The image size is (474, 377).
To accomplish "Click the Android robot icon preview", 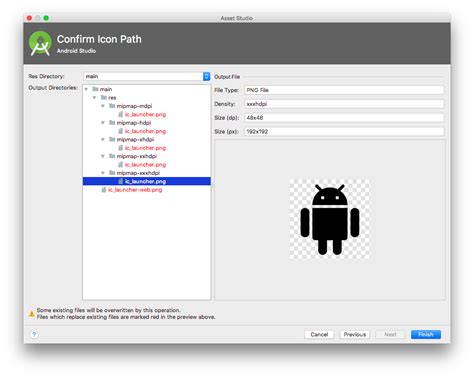I will pyautogui.click(x=329, y=219).
